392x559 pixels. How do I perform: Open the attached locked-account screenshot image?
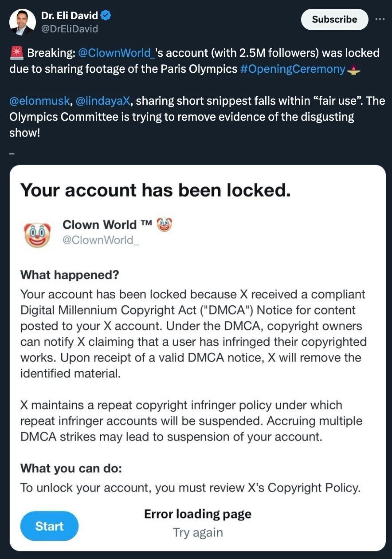(x=198, y=358)
